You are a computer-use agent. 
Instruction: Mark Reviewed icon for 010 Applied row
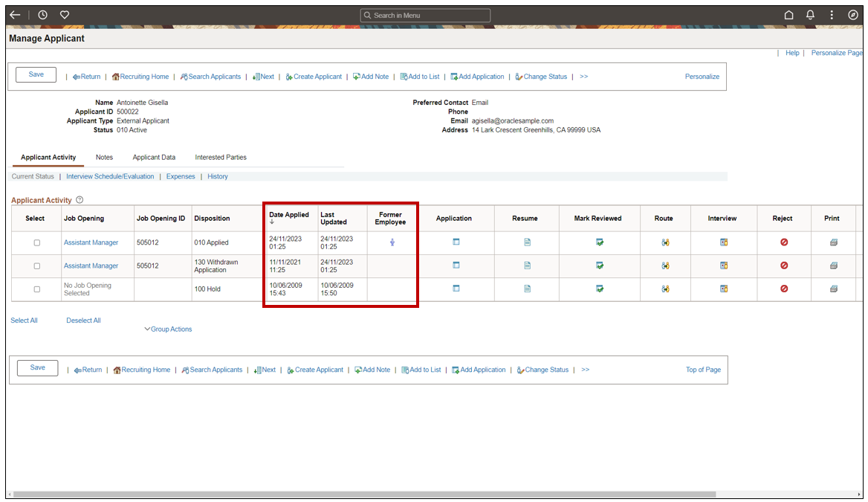pos(600,242)
